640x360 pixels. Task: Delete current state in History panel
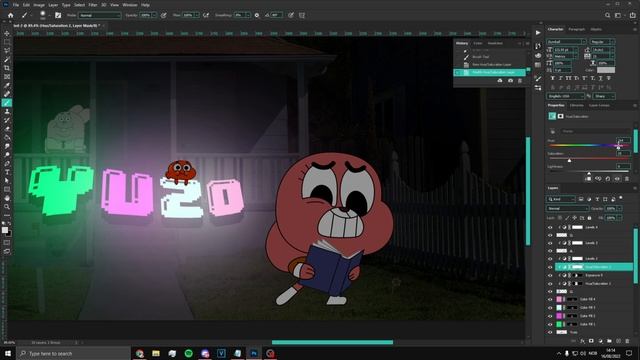520,81
